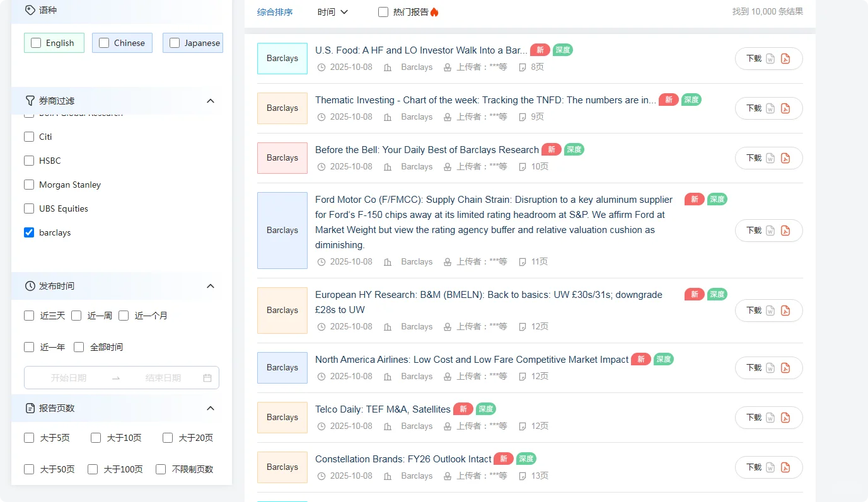The image size is (868, 502).
Task: Download PDF for Constellation Brands report
Action: 785,467
